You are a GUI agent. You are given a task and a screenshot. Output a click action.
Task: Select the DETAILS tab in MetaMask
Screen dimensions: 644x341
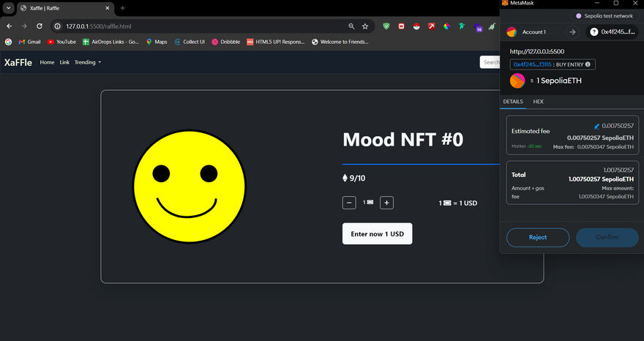click(x=513, y=102)
